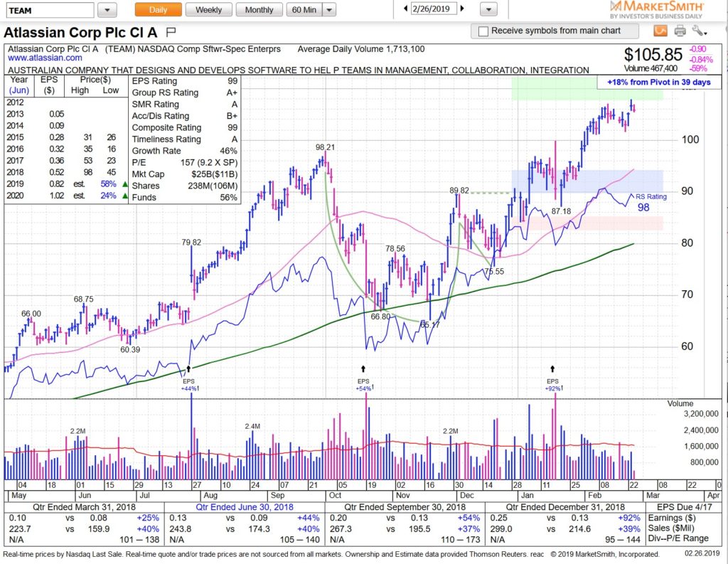
Task: Switch to the Monthly chart view
Action: tap(259, 10)
